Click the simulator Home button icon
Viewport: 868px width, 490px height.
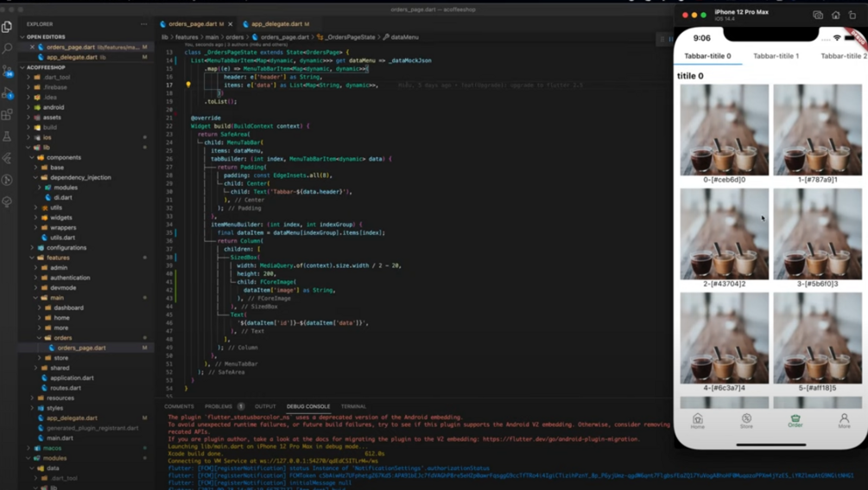point(835,16)
